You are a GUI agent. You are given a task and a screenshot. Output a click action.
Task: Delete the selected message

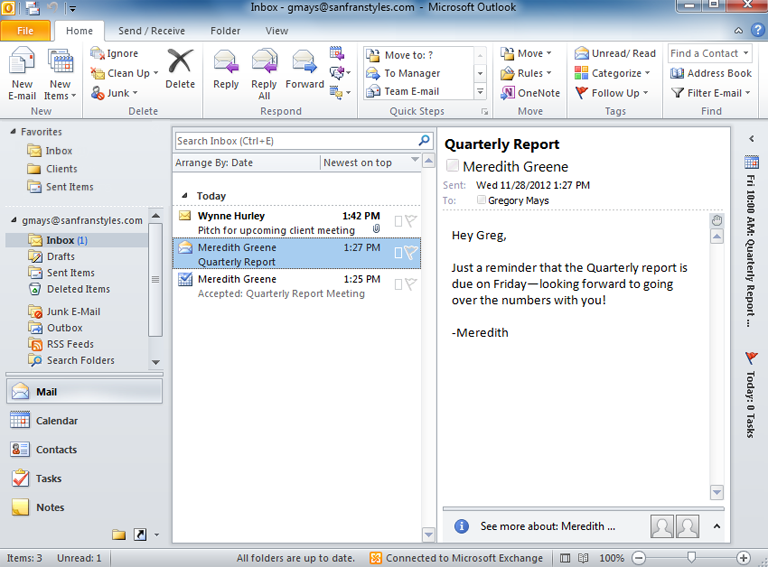coord(180,69)
